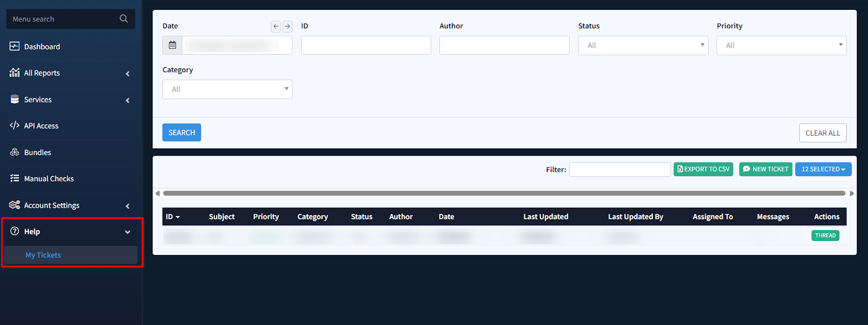
Task: Open the 12 Selected columns dropdown
Action: (823, 169)
